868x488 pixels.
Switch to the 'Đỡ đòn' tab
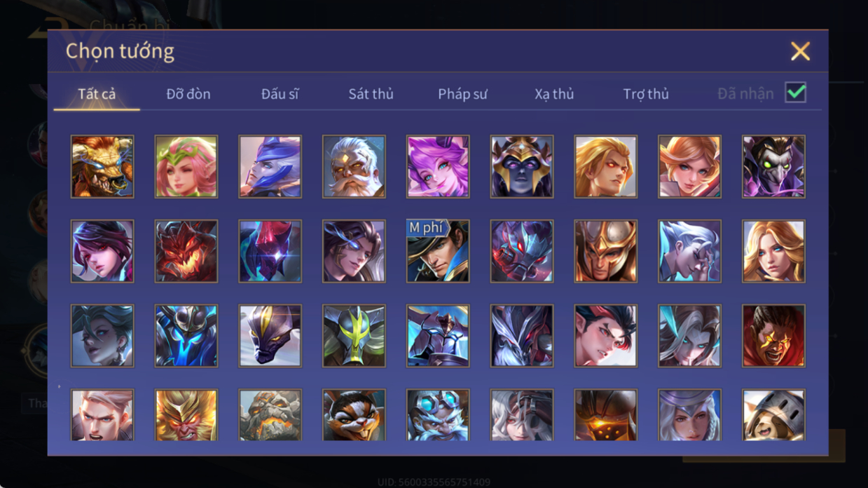(188, 94)
